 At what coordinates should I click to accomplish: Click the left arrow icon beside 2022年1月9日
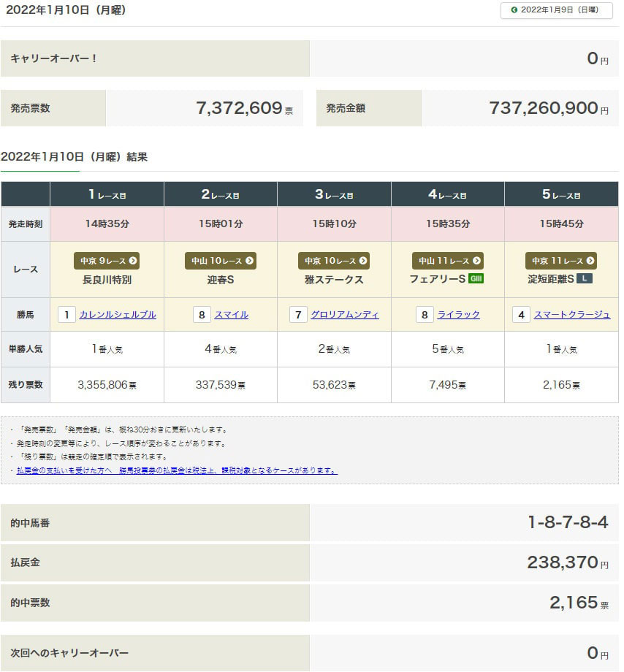point(514,10)
